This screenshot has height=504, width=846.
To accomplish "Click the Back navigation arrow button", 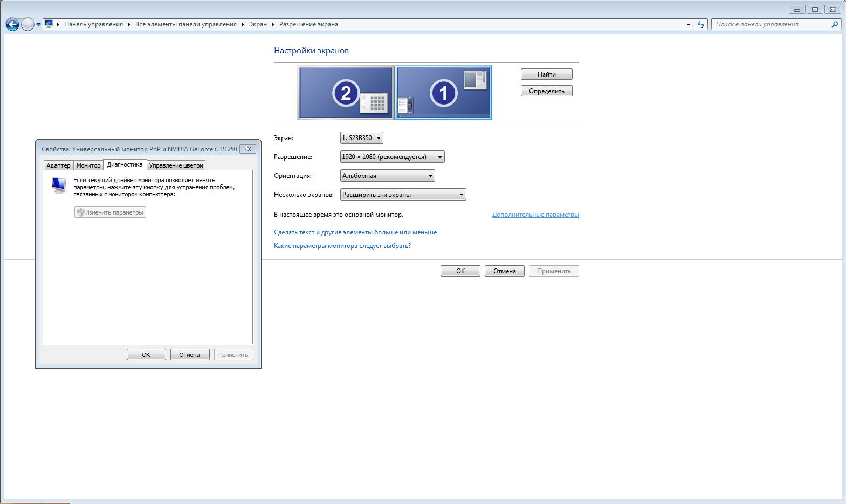I will click(12, 24).
